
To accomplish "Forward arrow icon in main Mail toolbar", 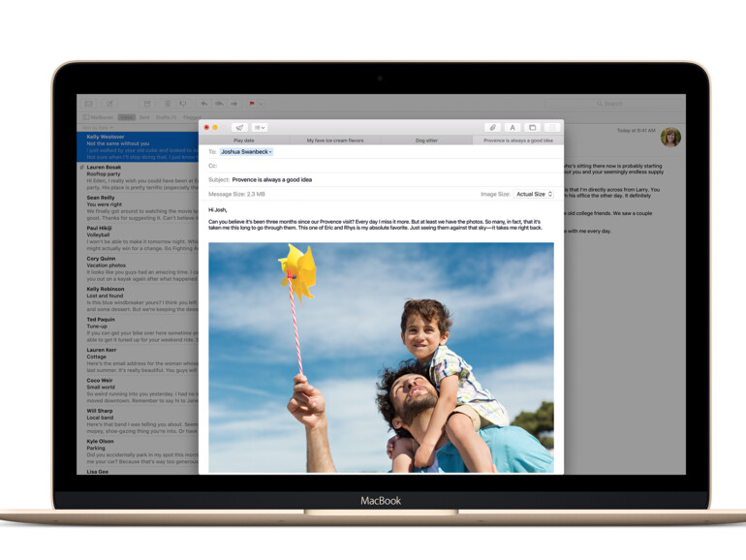I will [x=234, y=104].
